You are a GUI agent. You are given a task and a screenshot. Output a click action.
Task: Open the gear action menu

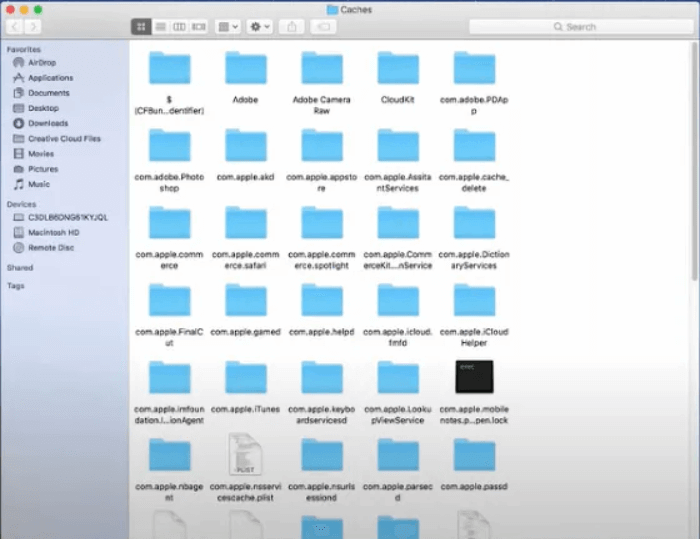[x=260, y=27]
